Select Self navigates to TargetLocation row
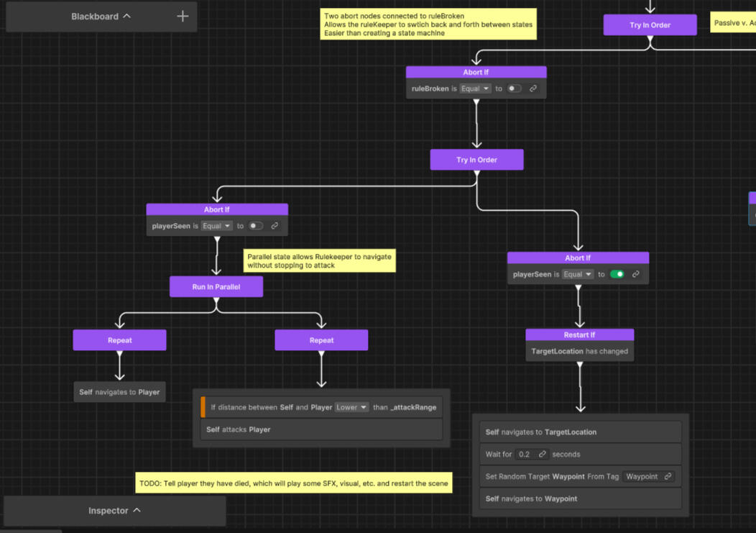 (581, 432)
